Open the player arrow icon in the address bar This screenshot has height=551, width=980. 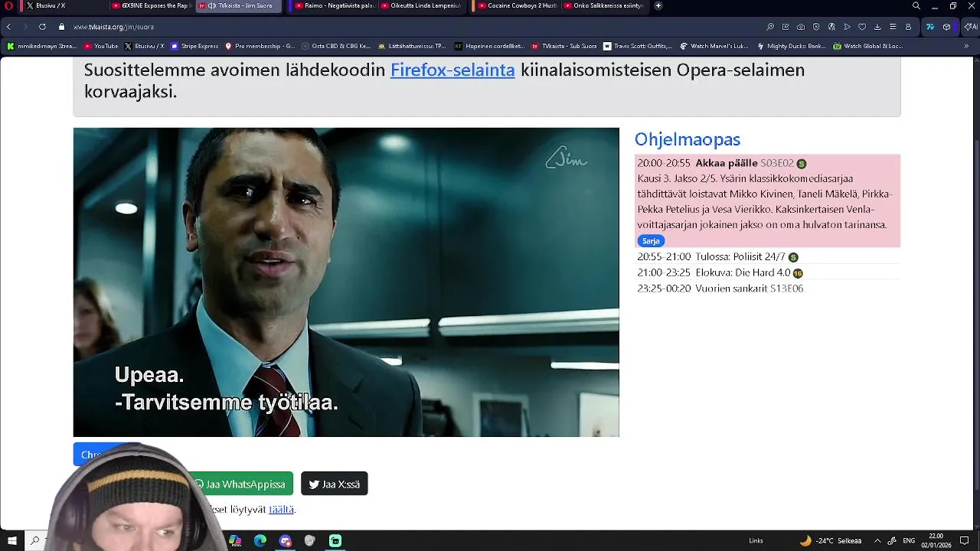tap(847, 27)
